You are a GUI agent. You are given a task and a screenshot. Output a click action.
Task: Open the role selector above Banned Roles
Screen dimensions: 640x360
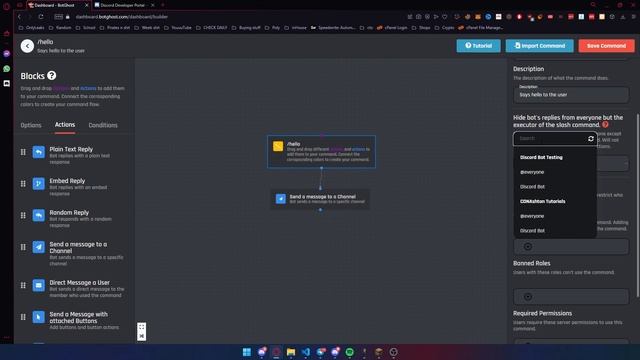tap(571, 247)
